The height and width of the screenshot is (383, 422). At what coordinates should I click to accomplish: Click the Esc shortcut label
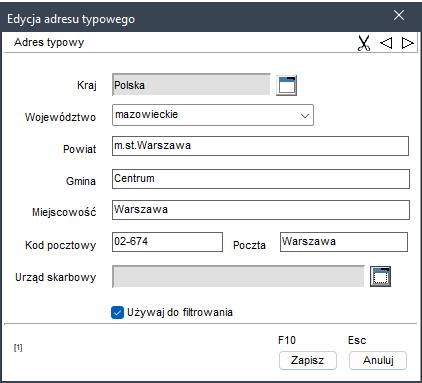click(x=357, y=340)
